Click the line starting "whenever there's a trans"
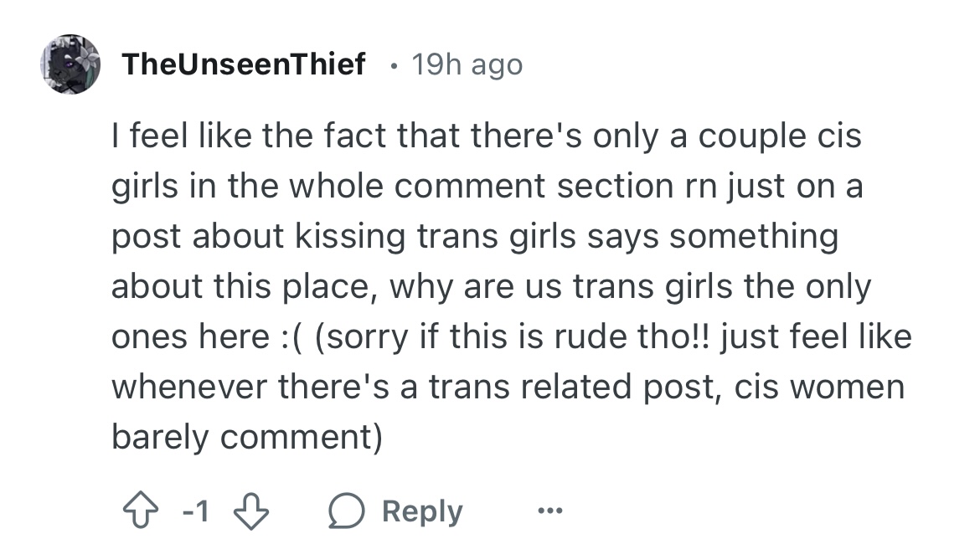 508,388
